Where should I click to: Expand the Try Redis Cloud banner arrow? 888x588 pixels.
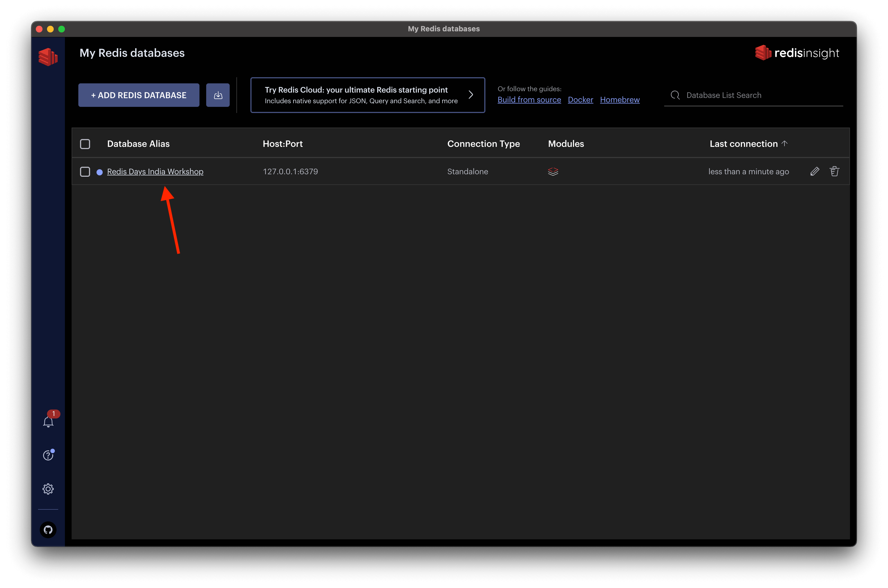pyautogui.click(x=471, y=95)
